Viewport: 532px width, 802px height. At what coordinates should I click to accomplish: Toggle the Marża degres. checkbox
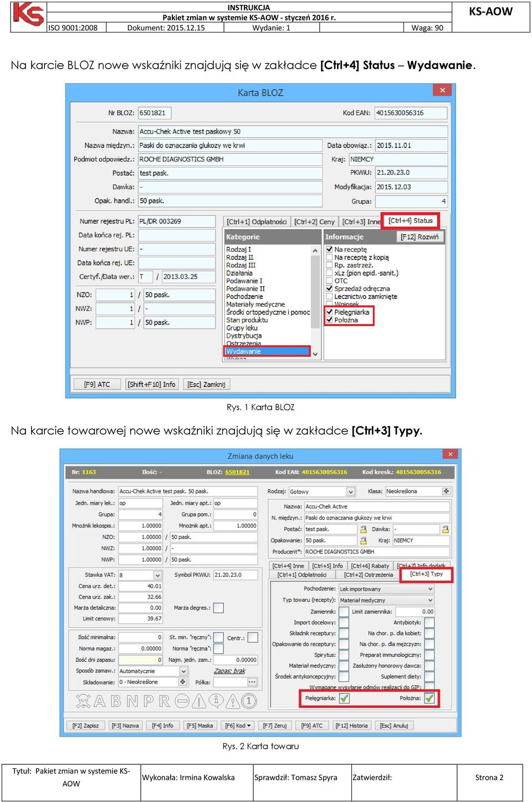pyautogui.click(x=218, y=608)
